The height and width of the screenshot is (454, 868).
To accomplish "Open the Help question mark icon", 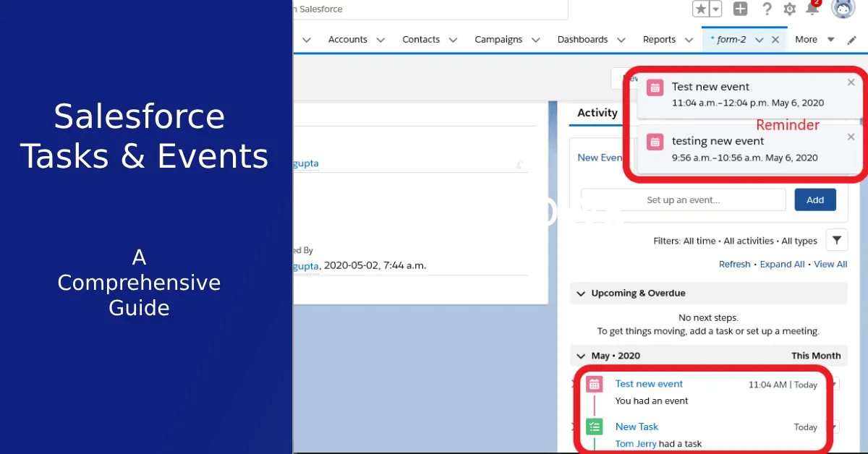I will tap(767, 9).
